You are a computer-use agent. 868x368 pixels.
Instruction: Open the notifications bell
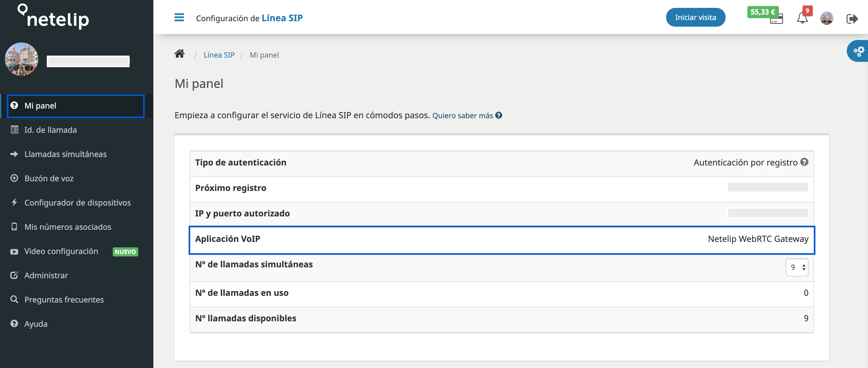pos(802,18)
